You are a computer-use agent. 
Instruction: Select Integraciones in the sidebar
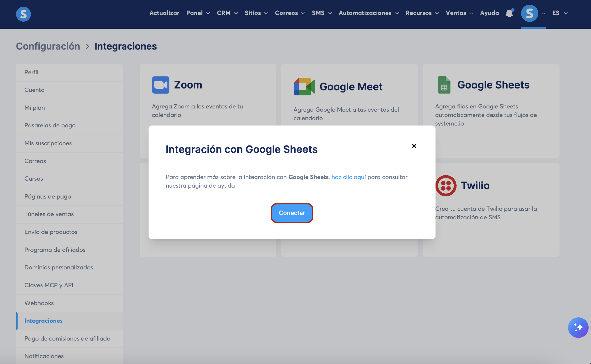[x=69, y=321]
